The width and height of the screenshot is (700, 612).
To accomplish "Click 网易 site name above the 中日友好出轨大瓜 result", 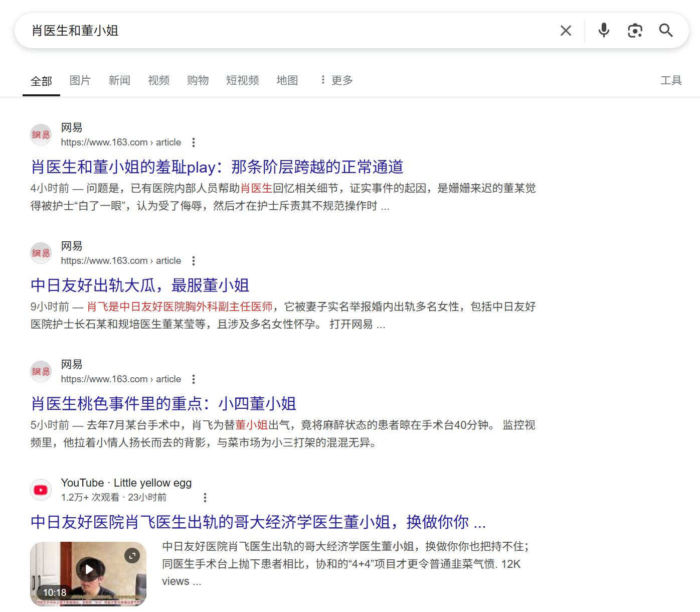I will point(72,246).
